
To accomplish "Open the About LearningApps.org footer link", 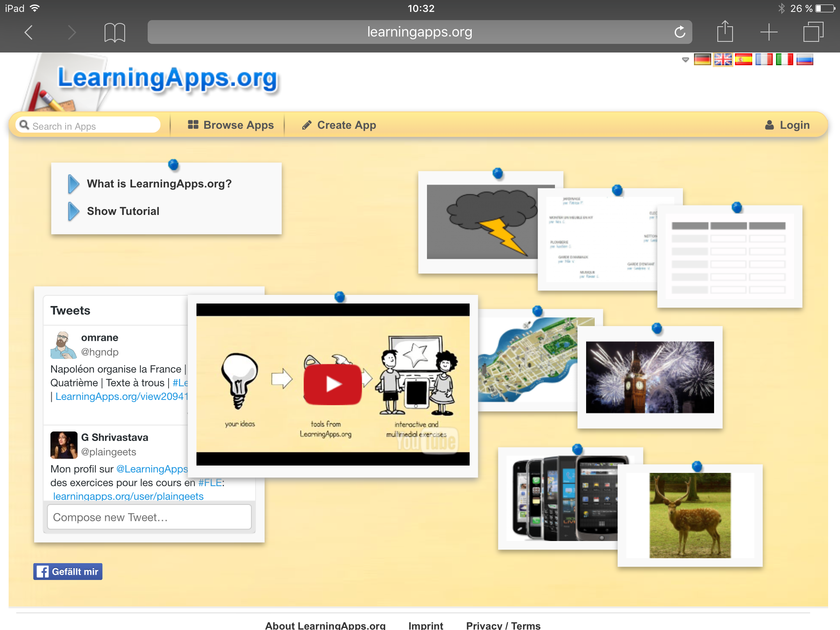I will (x=325, y=625).
